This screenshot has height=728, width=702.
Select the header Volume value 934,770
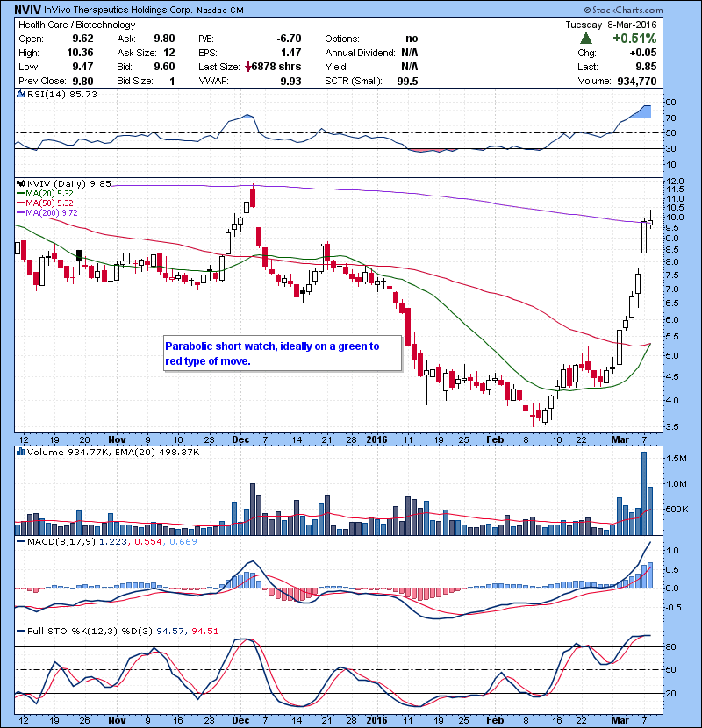pyautogui.click(x=637, y=81)
